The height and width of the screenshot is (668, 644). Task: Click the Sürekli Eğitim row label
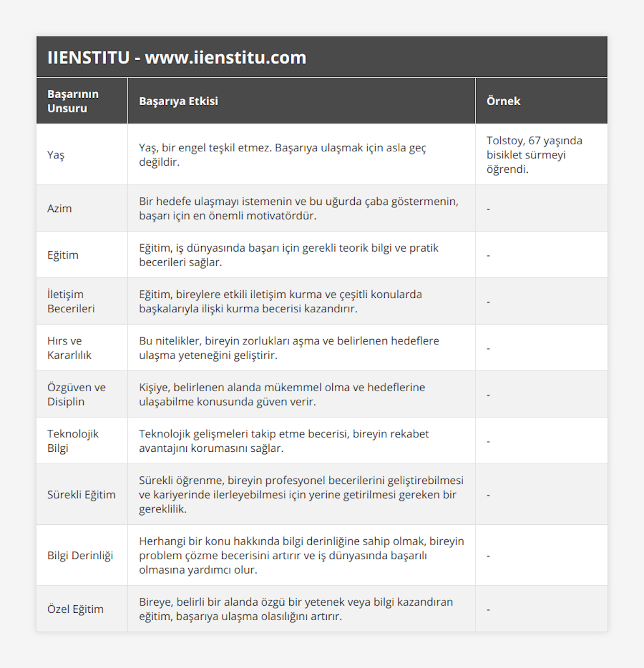(81, 495)
